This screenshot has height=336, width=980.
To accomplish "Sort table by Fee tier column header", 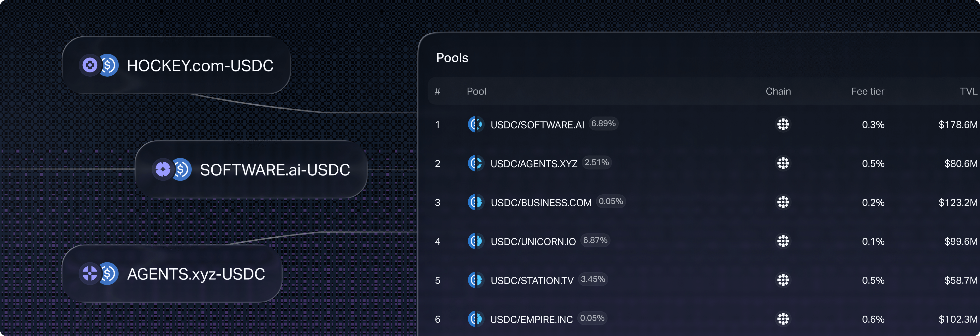I will point(867,91).
